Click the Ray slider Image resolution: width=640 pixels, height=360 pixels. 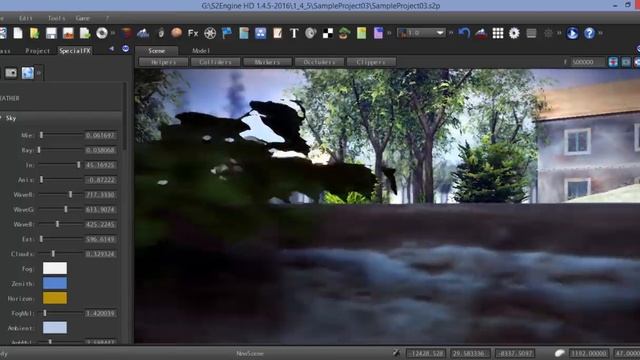[x=60, y=150]
